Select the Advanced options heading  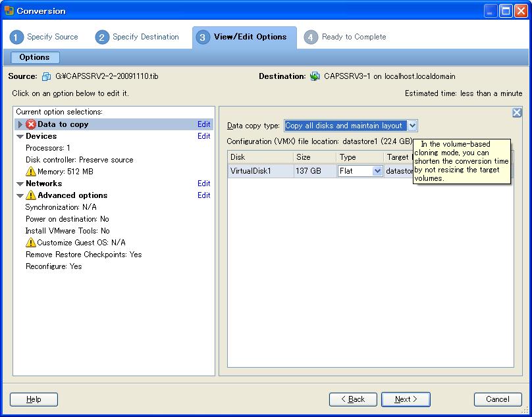72,195
